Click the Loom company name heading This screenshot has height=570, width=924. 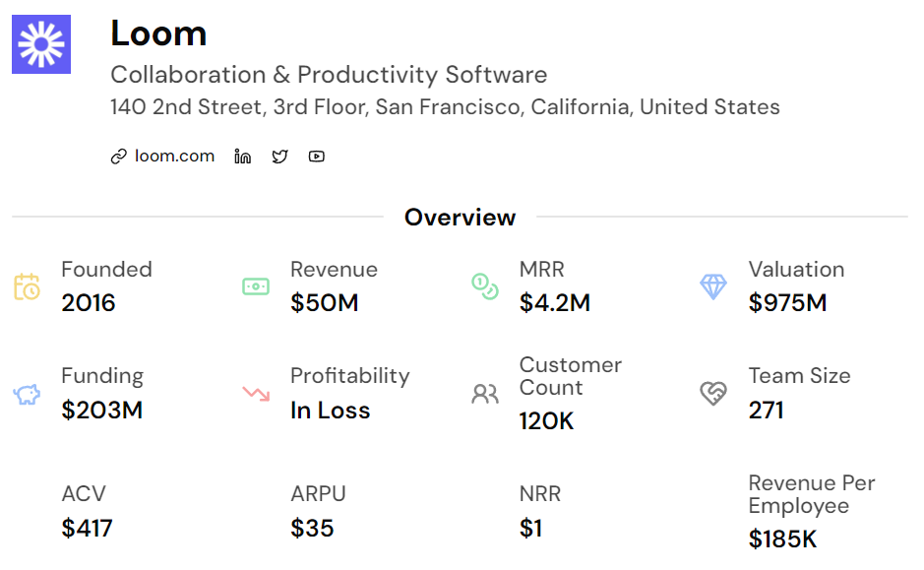tap(158, 33)
